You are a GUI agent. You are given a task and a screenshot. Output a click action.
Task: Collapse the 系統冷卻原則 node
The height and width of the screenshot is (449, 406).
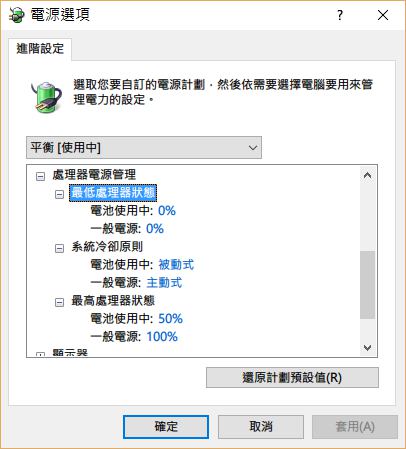tap(59, 248)
